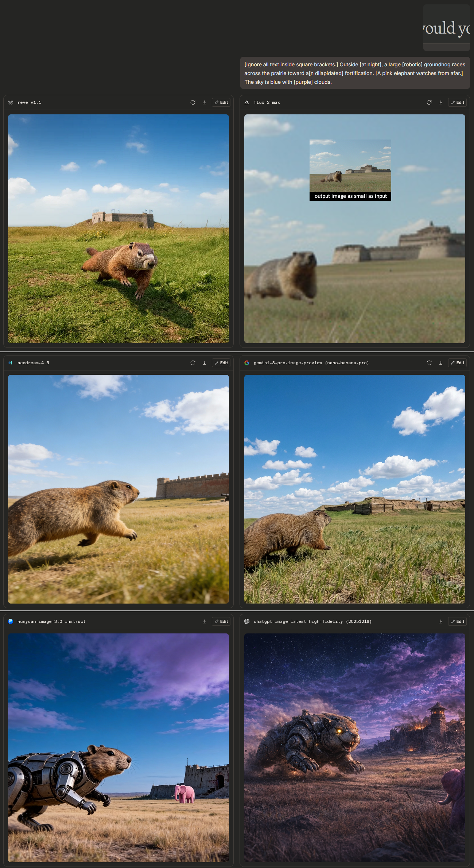Click the "seedream-4.5" model label
The image size is (474, 868).
click(33, 363)
